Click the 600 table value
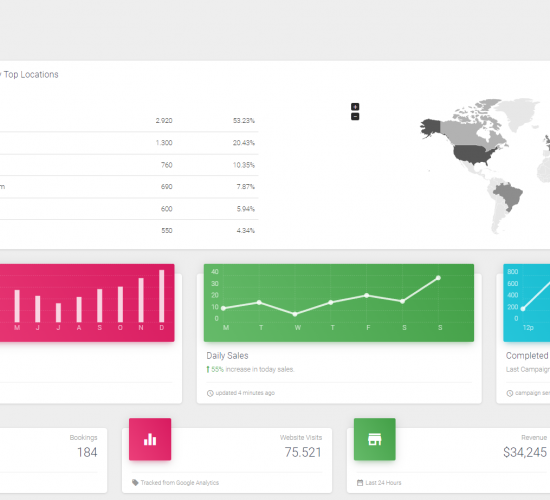Viewport: 550px width, 500px height. pos(167,209)
